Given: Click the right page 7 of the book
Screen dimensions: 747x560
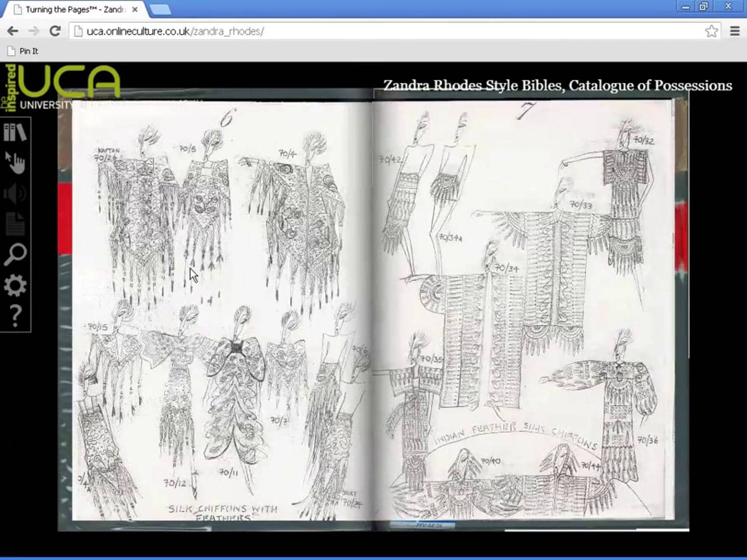Looking at the screenshot, I should (x=522, y=309).
